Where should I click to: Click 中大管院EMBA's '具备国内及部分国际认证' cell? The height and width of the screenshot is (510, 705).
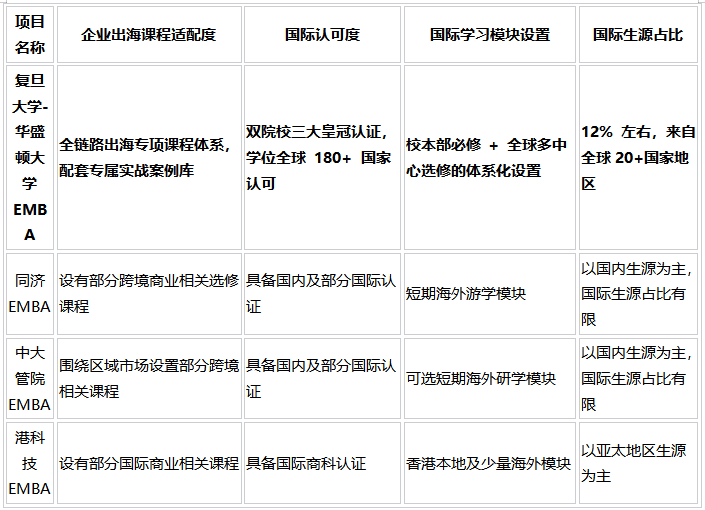pos(322,378)
